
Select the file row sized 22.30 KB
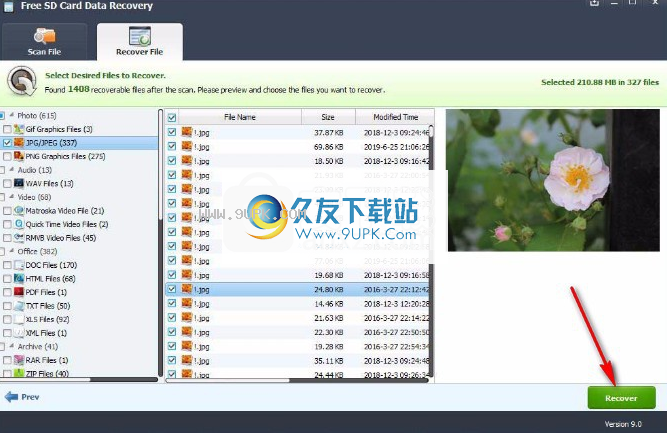[297, 332]
